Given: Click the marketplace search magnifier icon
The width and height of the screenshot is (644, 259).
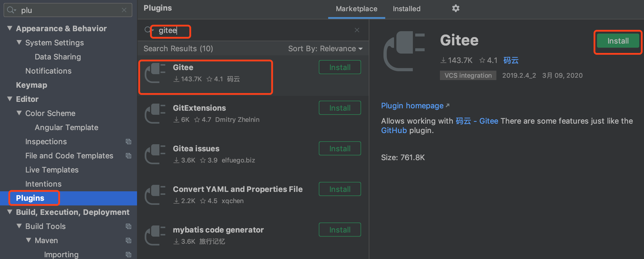Looking at the screenshot, I should (x=149, y=30).
